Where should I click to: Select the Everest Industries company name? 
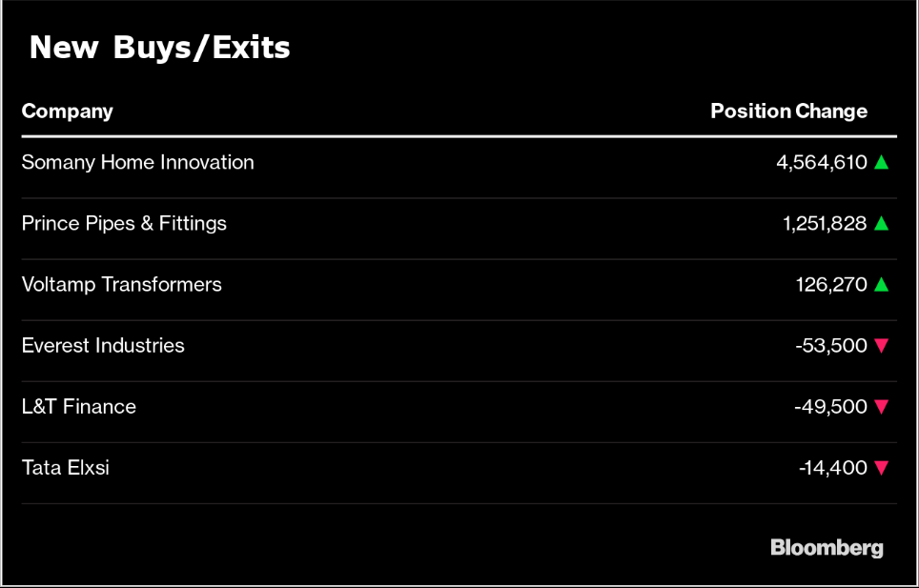click(103, 345)
